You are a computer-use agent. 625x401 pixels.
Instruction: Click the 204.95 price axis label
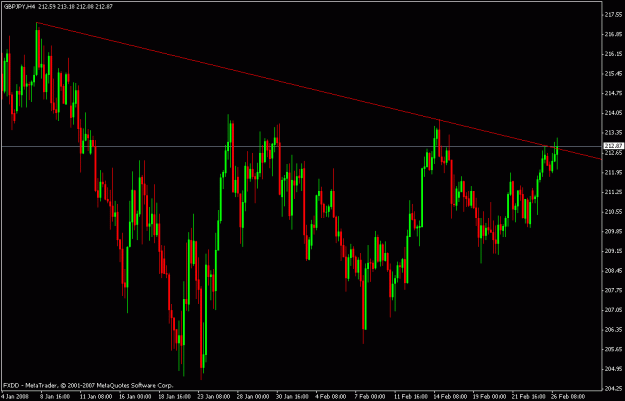(614, 369)
